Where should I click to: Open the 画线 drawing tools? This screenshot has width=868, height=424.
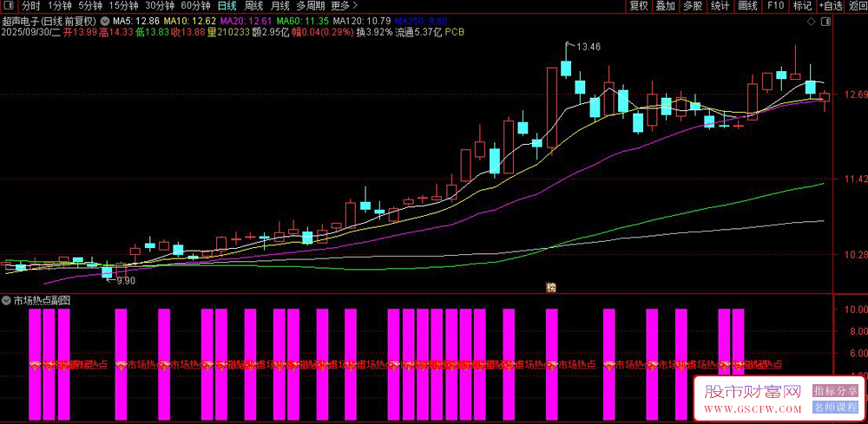[747, 5]
